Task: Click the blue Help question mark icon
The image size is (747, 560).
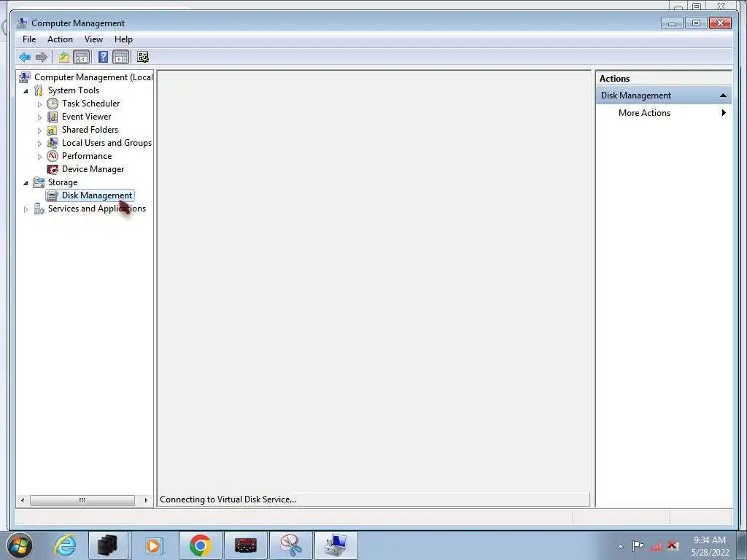Action: point(103,57)
